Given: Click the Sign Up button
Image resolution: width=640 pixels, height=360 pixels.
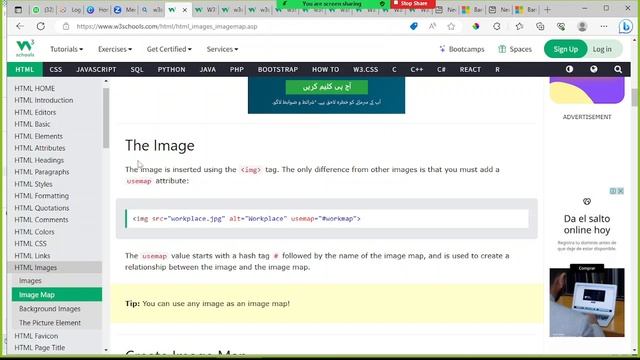Looking at the screenshot, I should click(565, 49).
